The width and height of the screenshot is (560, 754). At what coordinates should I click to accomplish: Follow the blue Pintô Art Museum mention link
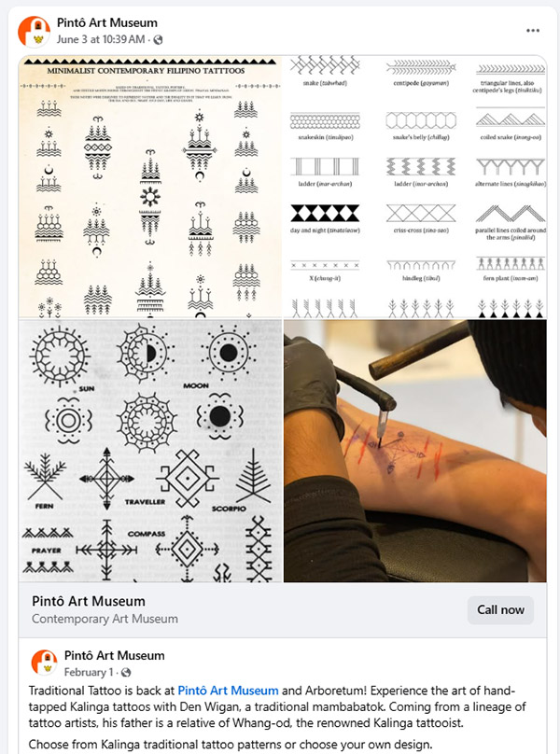[228, 691]
